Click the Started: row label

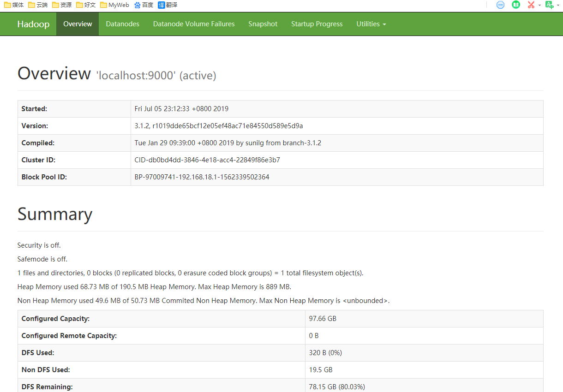tap(35, 109)
